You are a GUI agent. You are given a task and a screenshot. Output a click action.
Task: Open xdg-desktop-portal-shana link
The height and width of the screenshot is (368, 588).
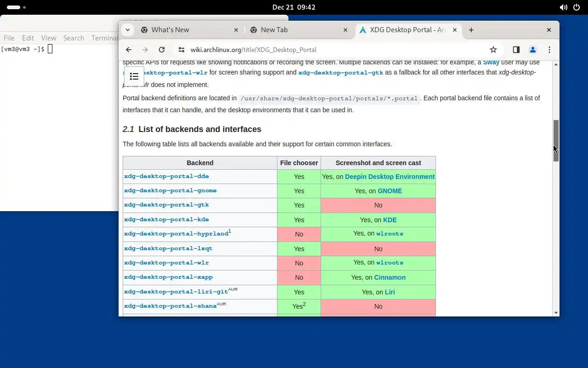[170, 306]
